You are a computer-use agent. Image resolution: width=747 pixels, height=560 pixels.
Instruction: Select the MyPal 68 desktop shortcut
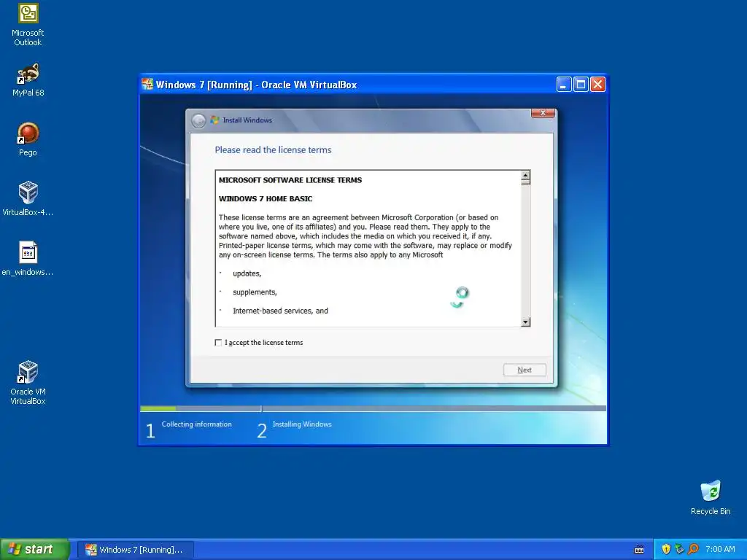(28, 80)
